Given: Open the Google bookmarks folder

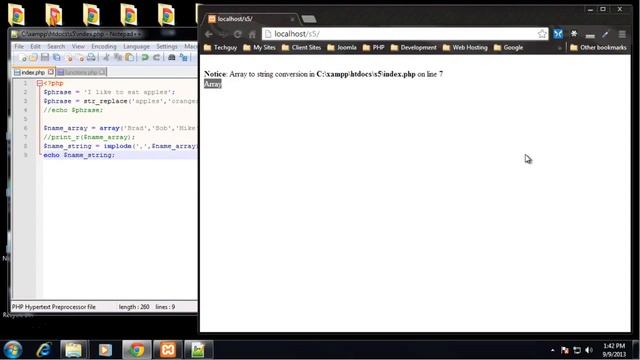Looking at the screenshot, I should [x=508, y=48].
